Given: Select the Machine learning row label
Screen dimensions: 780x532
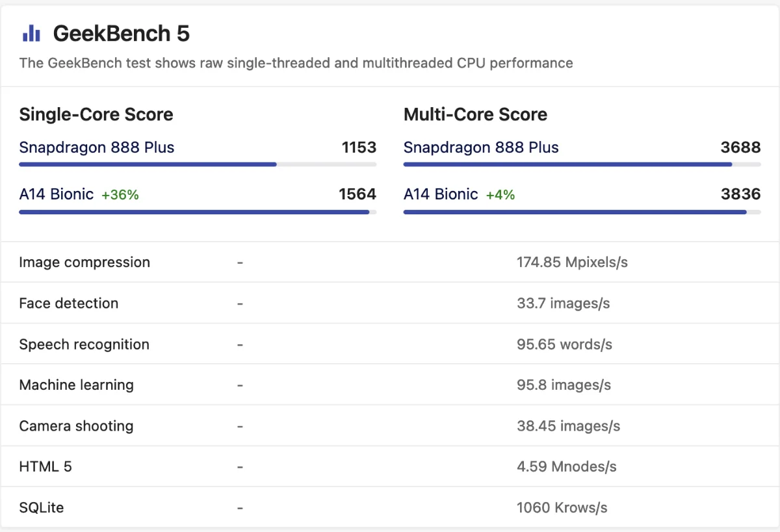Looking at the screenshot, I should coord(77,385).
